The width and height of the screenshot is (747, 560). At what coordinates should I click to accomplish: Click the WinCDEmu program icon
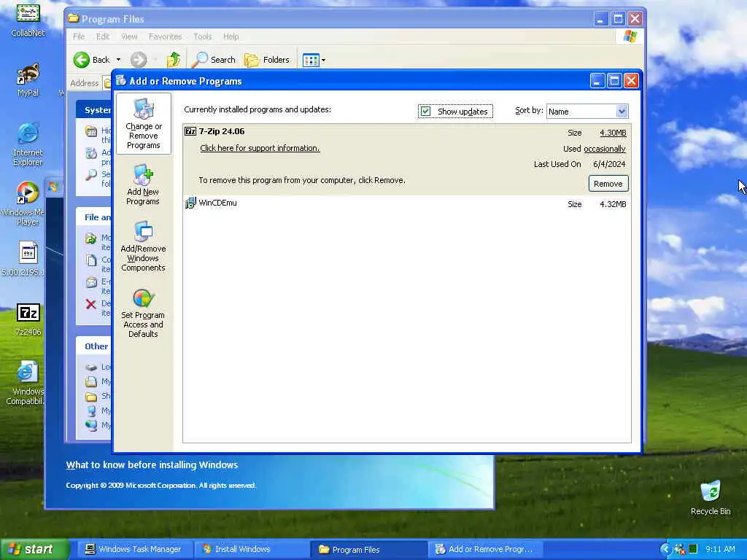coord(190,203)
